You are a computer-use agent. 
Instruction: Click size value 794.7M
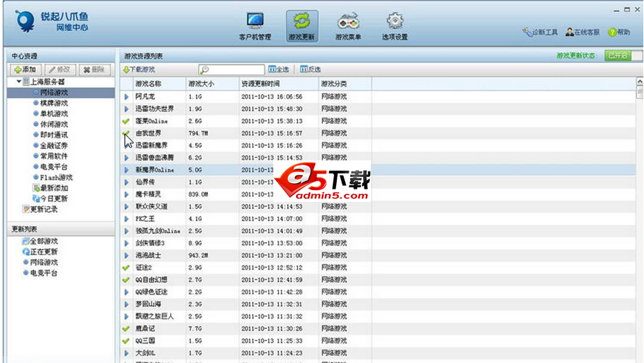tap(198, 133)
